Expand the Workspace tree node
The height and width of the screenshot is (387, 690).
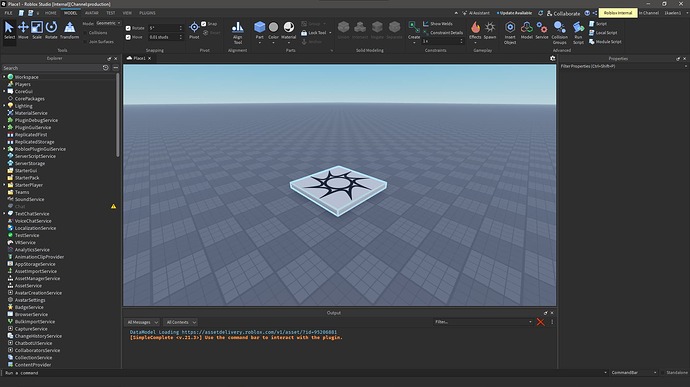(4, 77)
